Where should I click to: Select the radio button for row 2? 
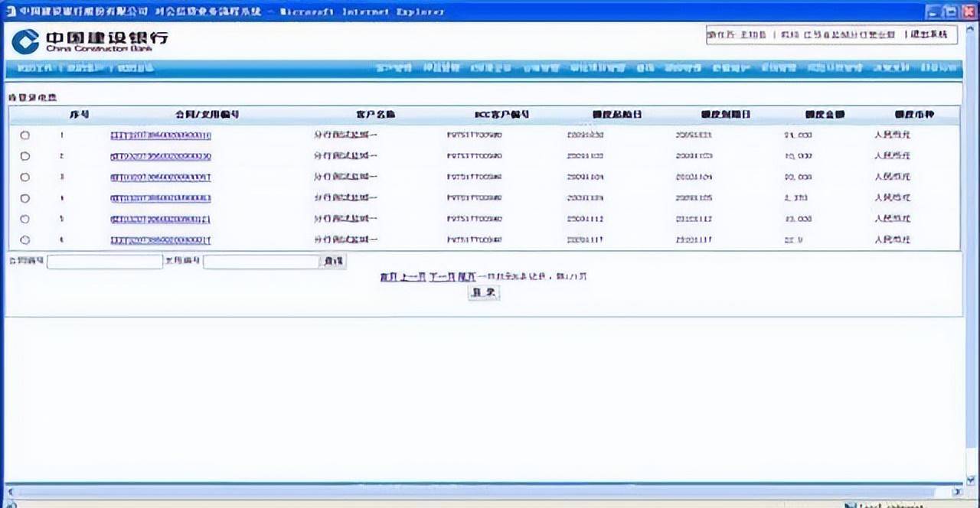click(25, 156)
